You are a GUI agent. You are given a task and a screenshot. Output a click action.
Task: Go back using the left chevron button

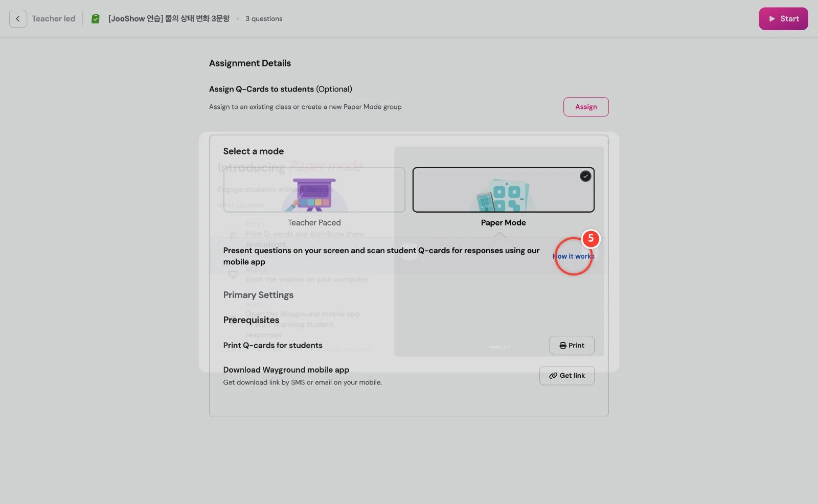tap(18, 19)
